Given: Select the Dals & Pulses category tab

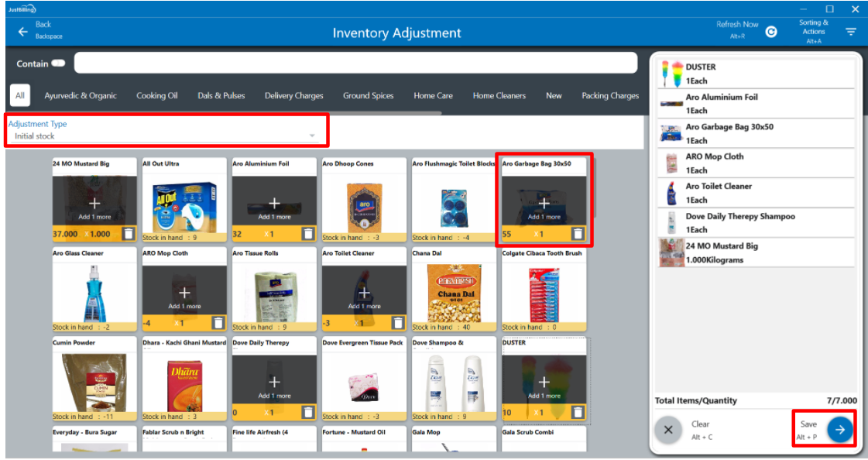Looking at the screenshot, I should [x=221, y=96].
